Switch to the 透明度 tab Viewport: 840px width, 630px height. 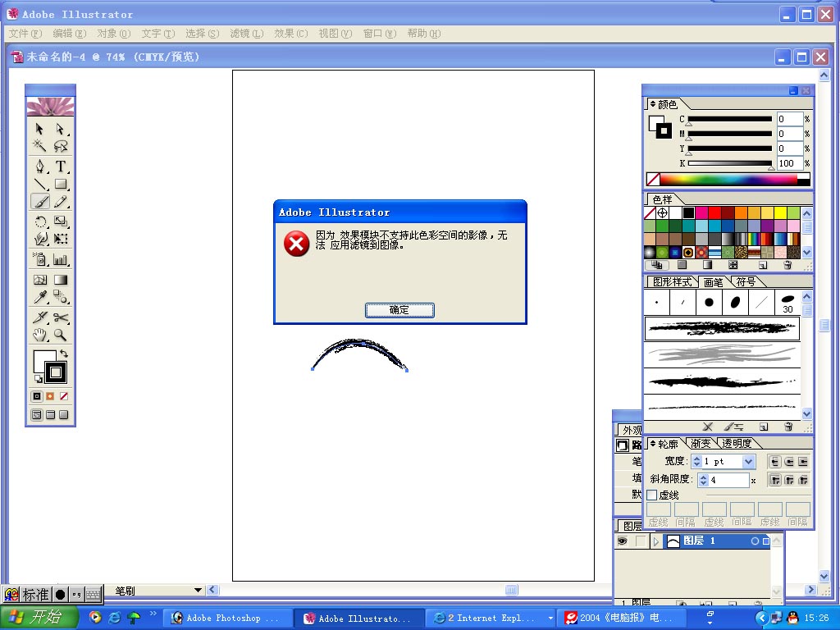(737, 444)
